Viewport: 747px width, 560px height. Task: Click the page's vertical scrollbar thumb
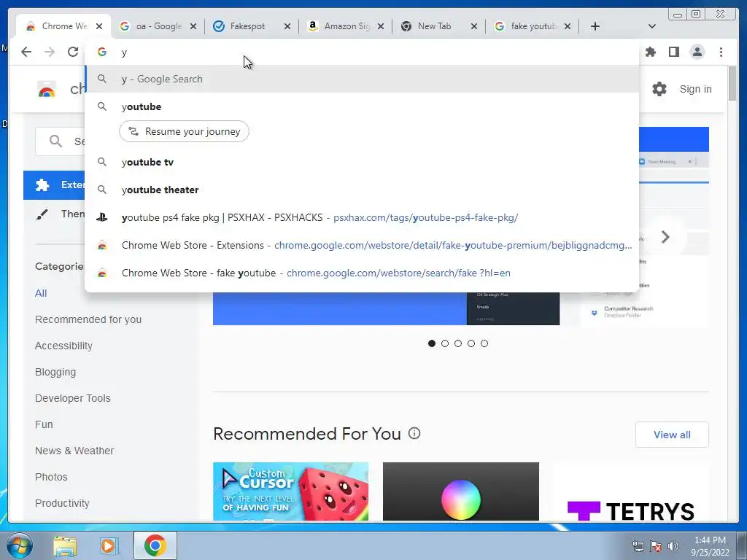tap(732, 83)
